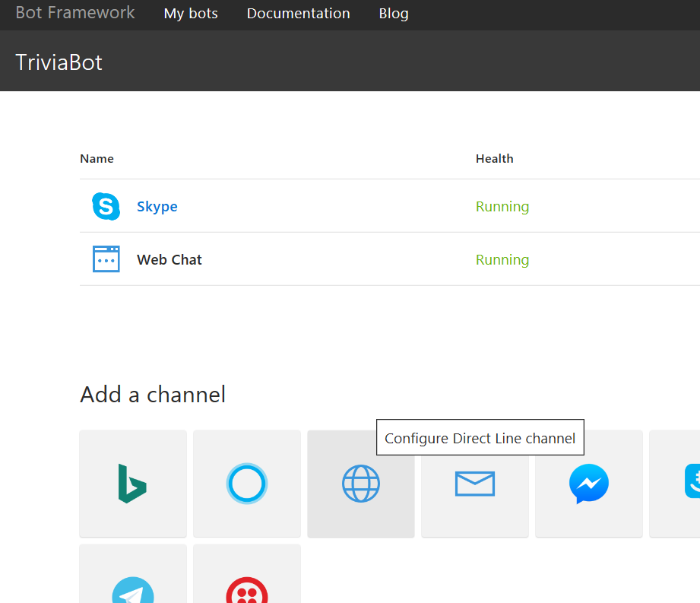The image size is (700, 603).
Task: Configure the Direct Line globe channel
Action: pyautogui.click(x=361, y=484)
